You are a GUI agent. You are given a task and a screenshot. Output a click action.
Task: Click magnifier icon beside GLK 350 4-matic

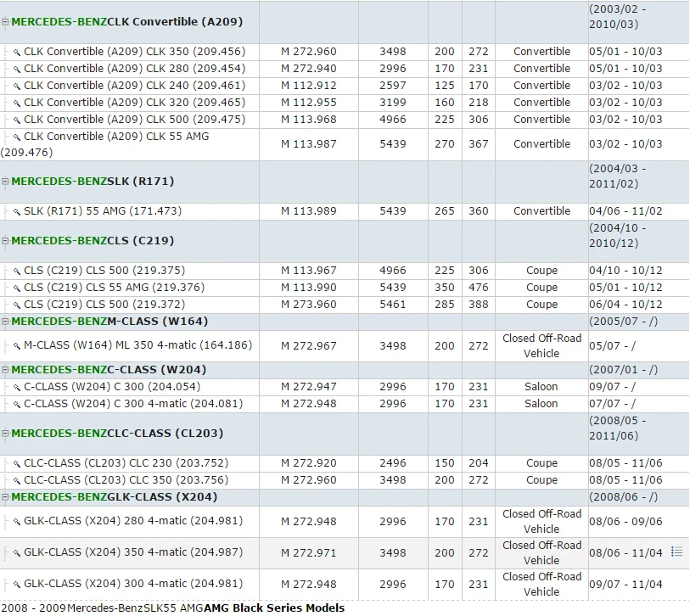[x=17, y=553]
